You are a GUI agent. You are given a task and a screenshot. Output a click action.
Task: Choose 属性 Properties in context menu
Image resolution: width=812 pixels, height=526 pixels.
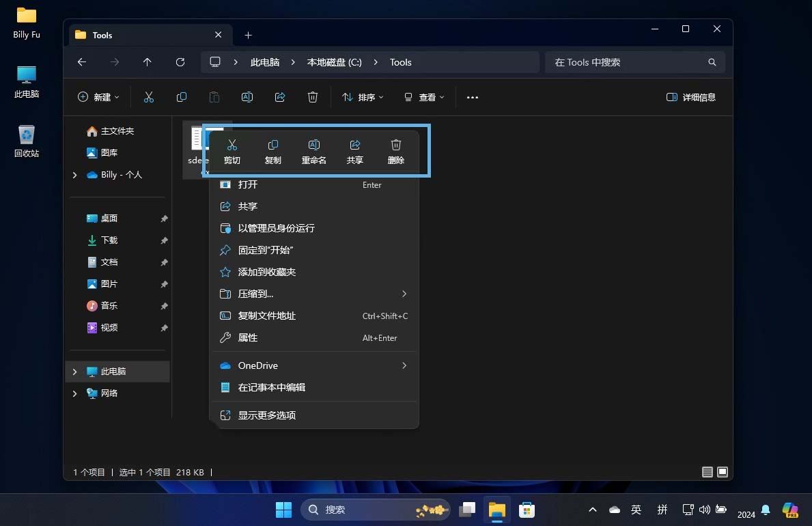[316, 337]
